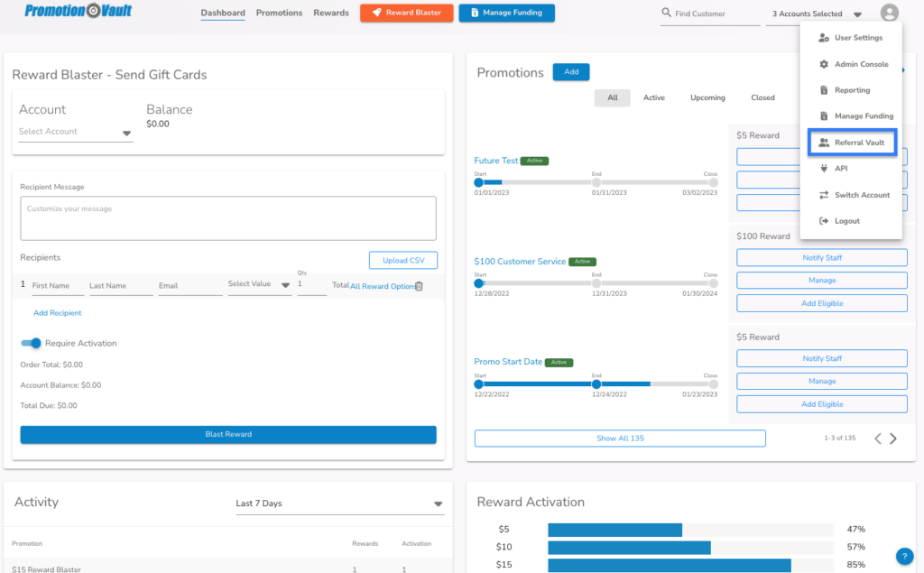The height and width of the screenshot is (573, 924).
Task: Click the $15 Reward Blaster activity row
Action: [x=228, y=567]
